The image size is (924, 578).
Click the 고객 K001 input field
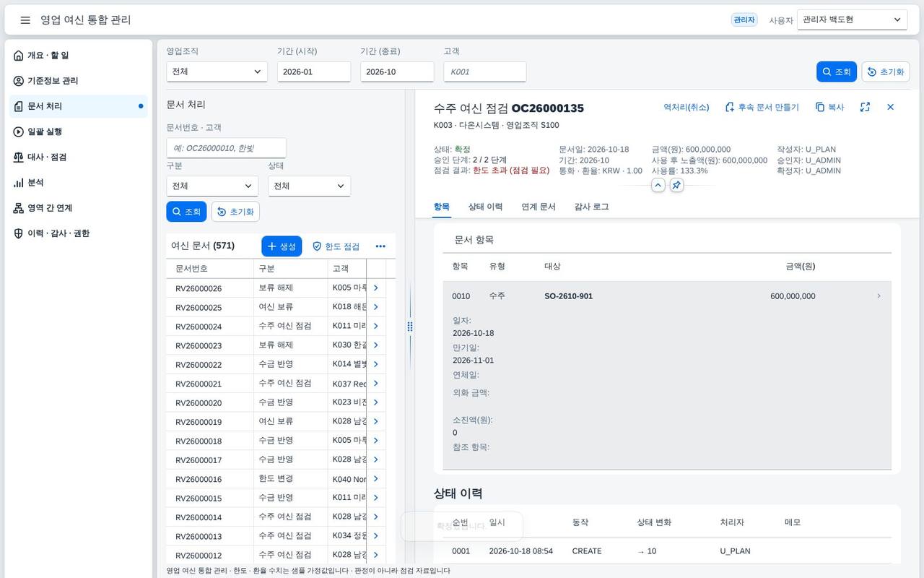tap(484, 72)
